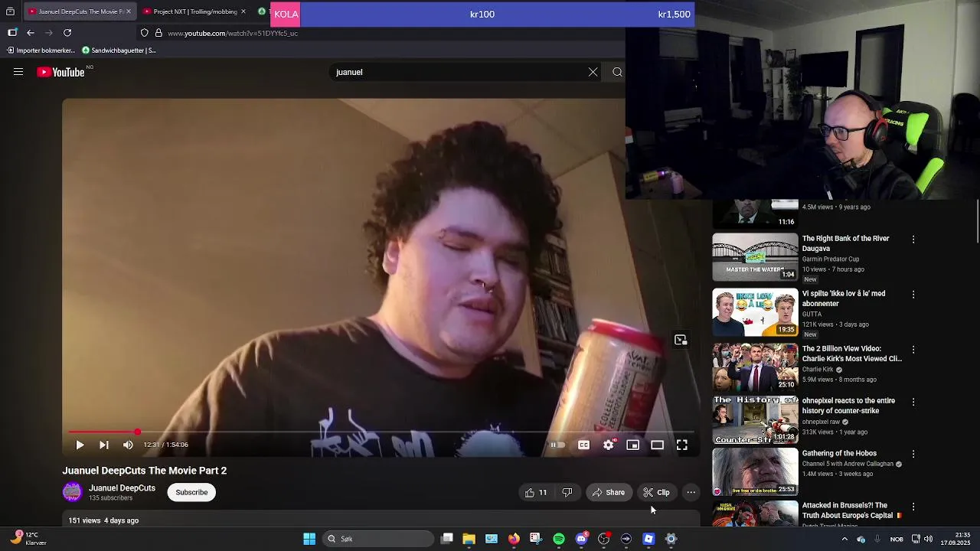
Task: Click the YouTube URL address bar
Action: pyautogui.click(x=233, y=33)
